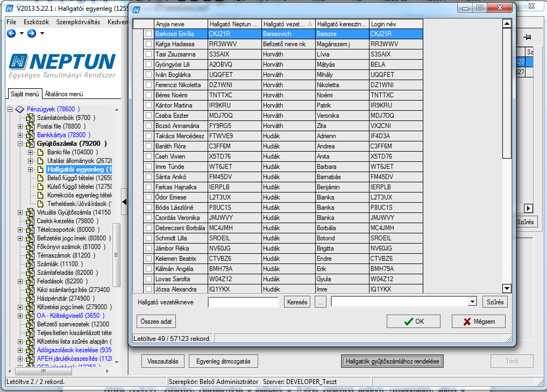Select OA - Költségviselő tree item
This screenshot has height=392, width=547.
click(70, 316)
